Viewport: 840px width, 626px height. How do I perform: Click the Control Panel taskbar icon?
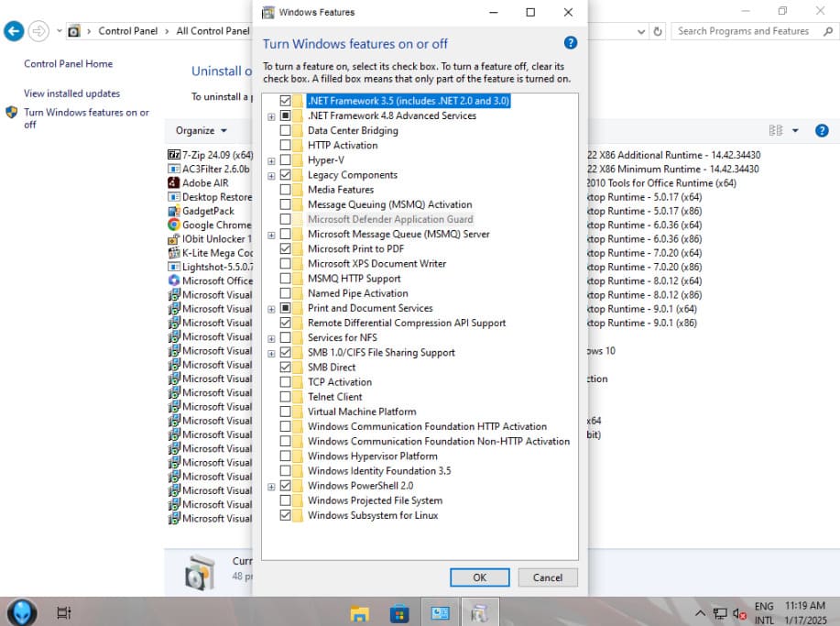[440, 612]
